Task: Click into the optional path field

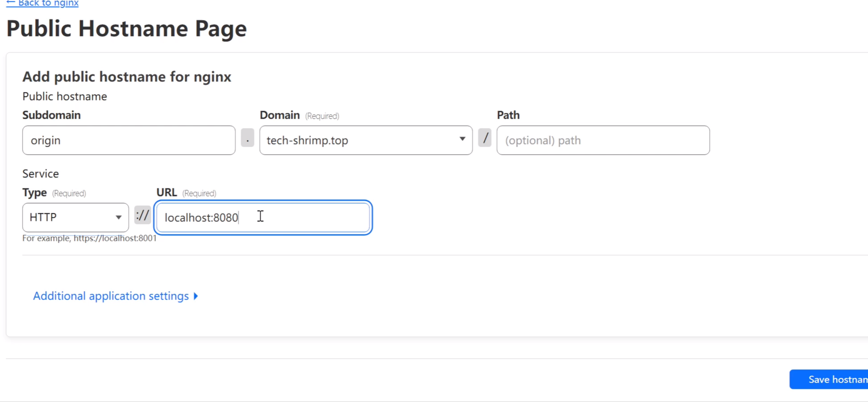Action: click(603, 140)
